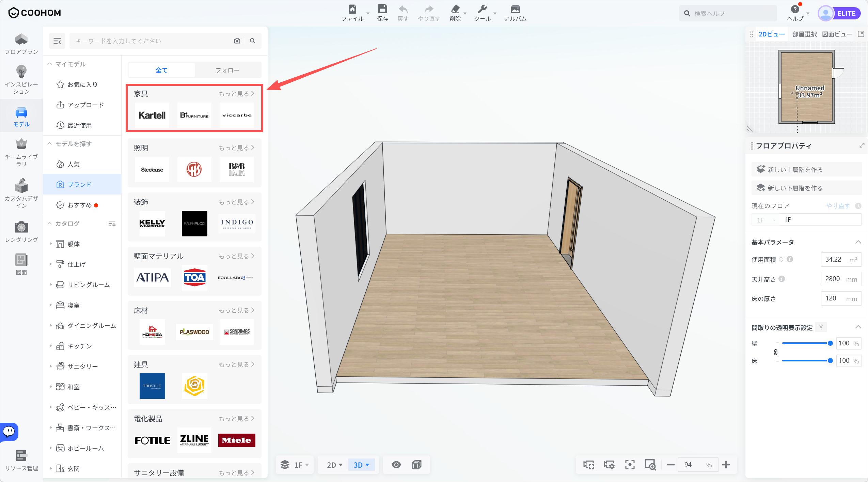
Task: Open リソース管理 in the left sidebar
Action: (21, 461)
